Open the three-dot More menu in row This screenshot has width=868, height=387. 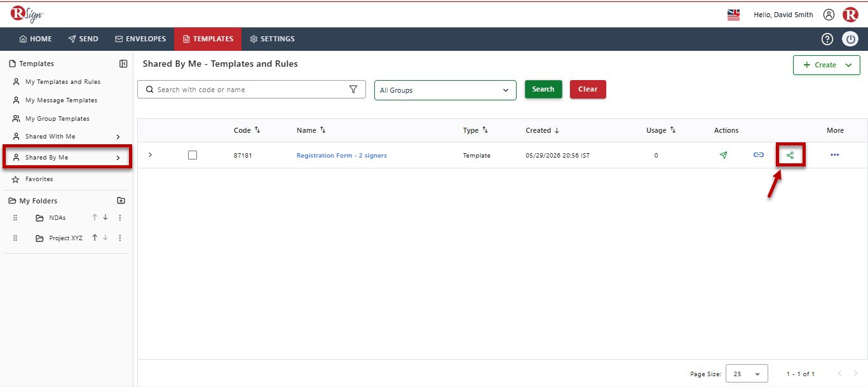835,155
